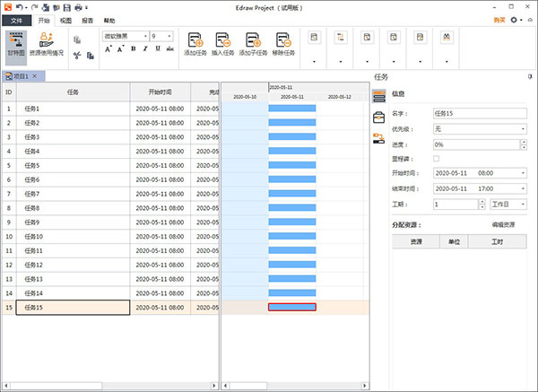Click the 移除任务 (remove task) icon
Viewport: 538px width, 392px height.
pyautogui.click(x=283, y=40)
